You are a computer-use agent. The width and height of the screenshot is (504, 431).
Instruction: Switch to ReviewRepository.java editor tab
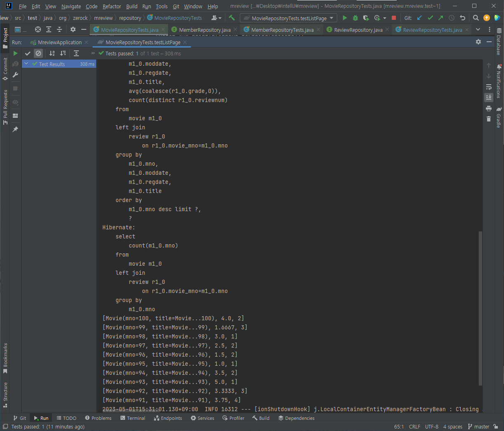click(357, 30)
